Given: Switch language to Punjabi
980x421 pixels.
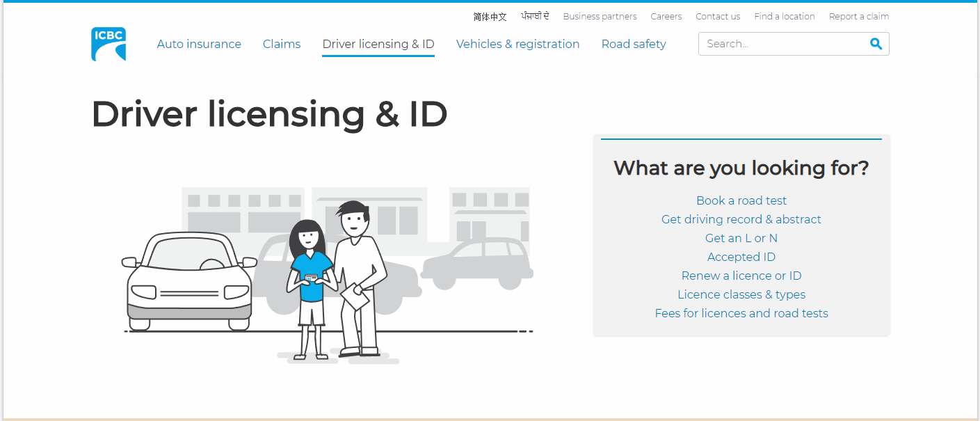Looking at the screenshot, I should (x=535, y=16).
